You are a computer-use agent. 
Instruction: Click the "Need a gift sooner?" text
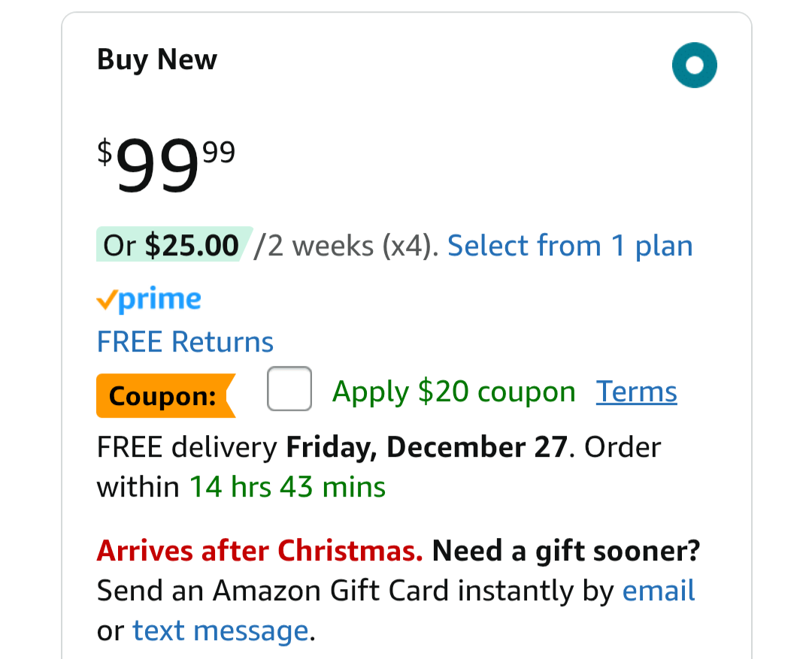coord(566,551)
